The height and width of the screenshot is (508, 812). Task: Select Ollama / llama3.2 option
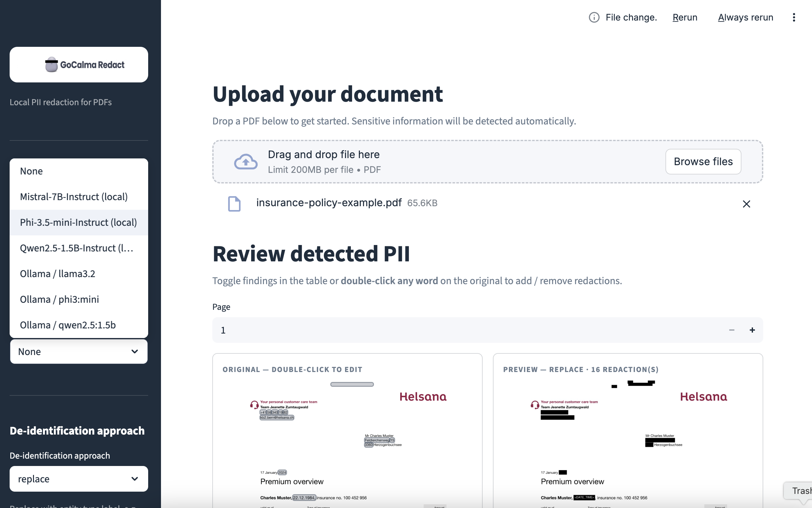[x=57, y=274]
